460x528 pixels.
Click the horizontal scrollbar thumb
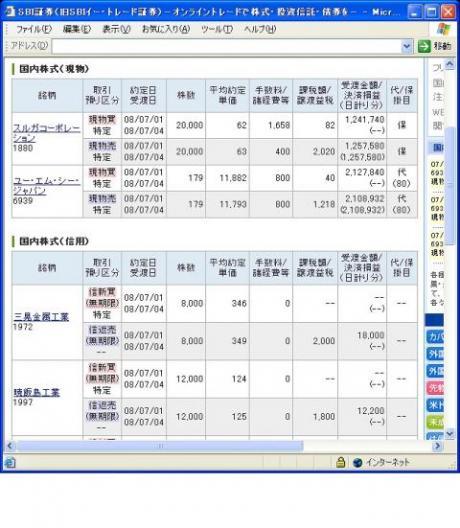pyautogui.click(x=160, y=446)
